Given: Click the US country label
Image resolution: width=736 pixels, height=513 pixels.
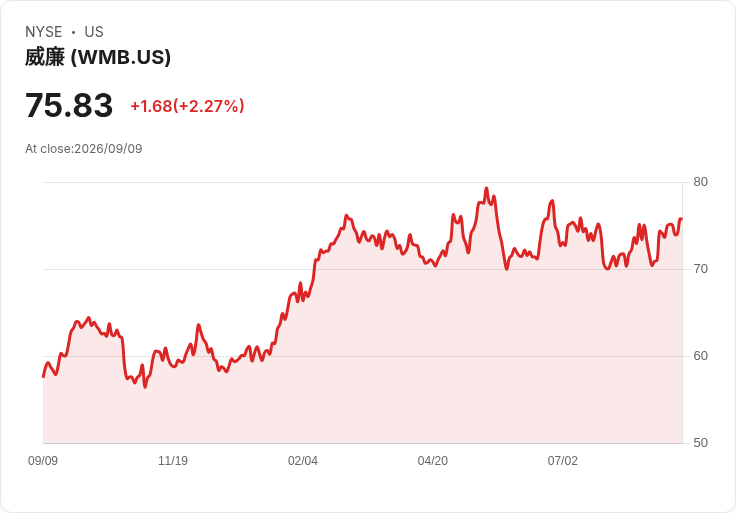Looking at the screenshot, I should (94, 32).
